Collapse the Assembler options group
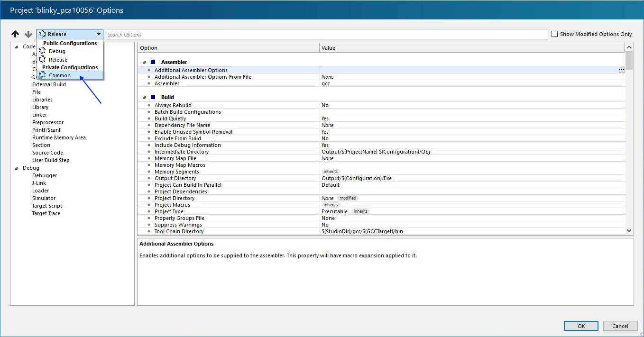Viewport: 644px width, 337px height. (144, 62)
